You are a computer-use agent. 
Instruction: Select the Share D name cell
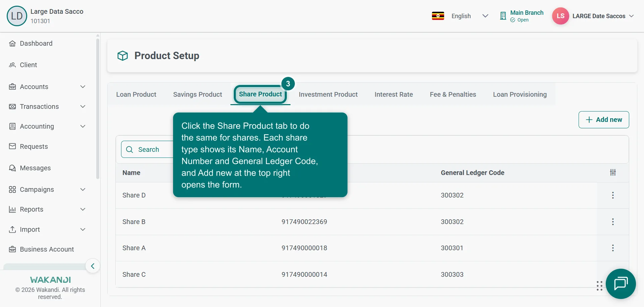[134, 195]
